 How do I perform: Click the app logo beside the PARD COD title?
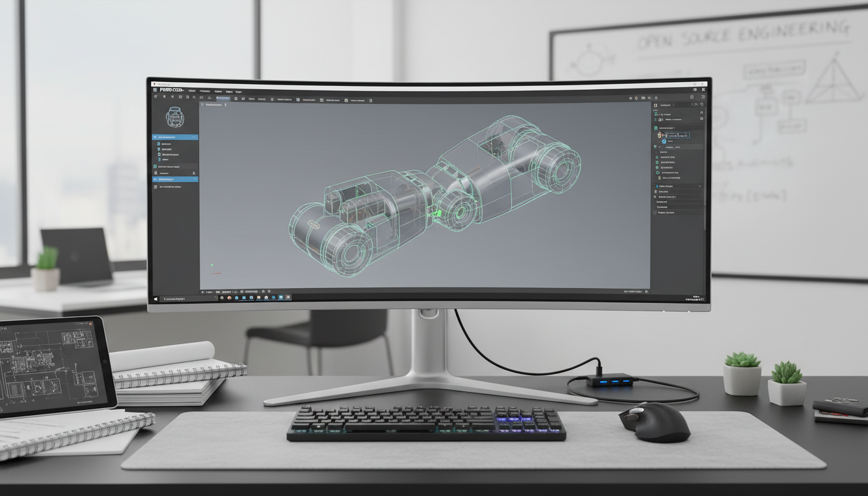(155, 90)
